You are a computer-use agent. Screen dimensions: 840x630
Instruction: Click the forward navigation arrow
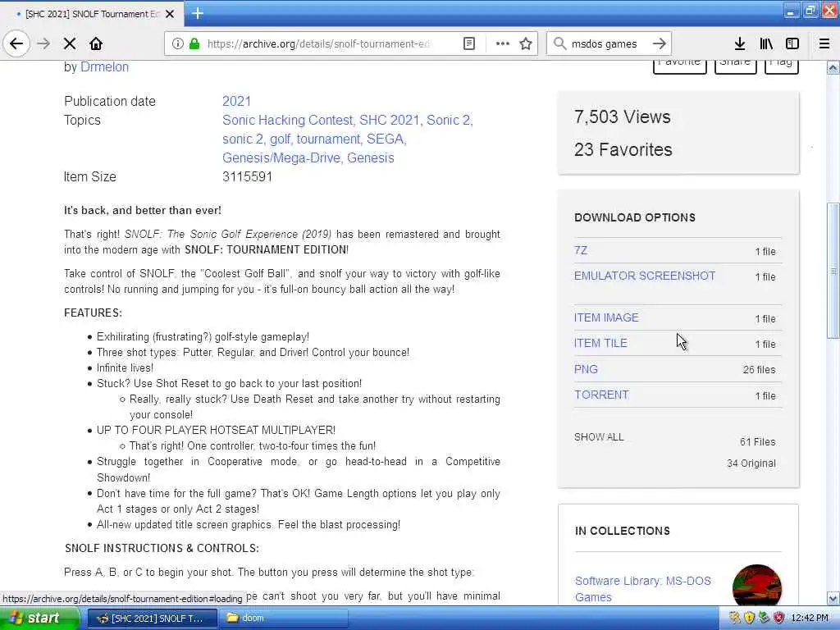(x=44, y=43)
